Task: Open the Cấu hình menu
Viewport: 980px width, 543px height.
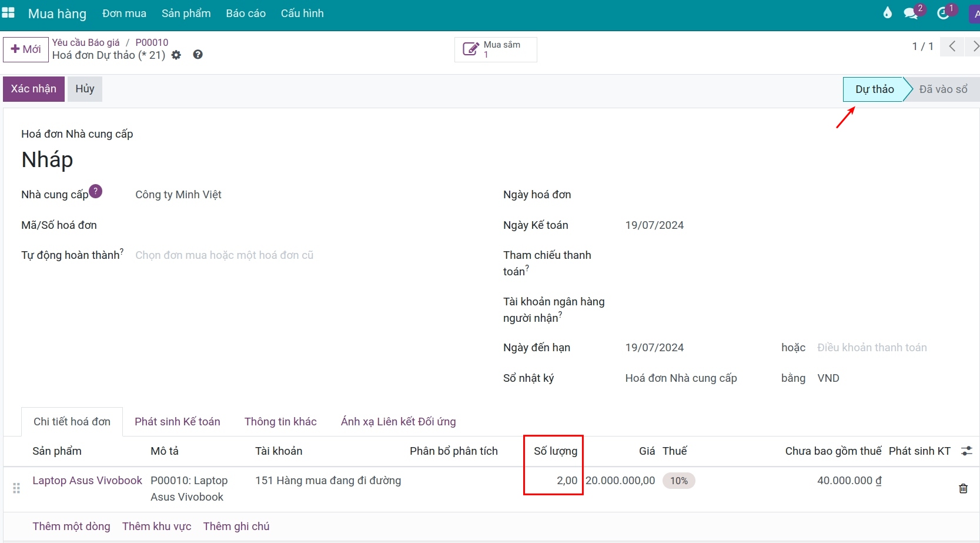Action: point(302,14)
